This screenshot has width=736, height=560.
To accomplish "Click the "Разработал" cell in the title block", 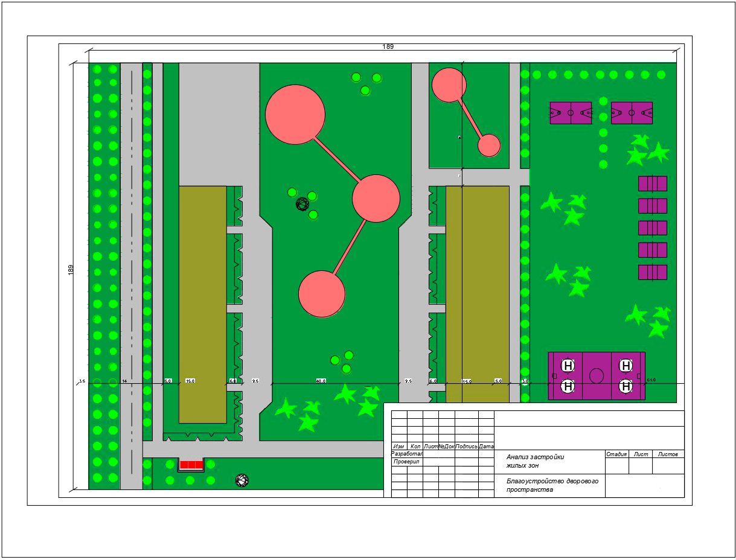I will click(x=408, y=453).
